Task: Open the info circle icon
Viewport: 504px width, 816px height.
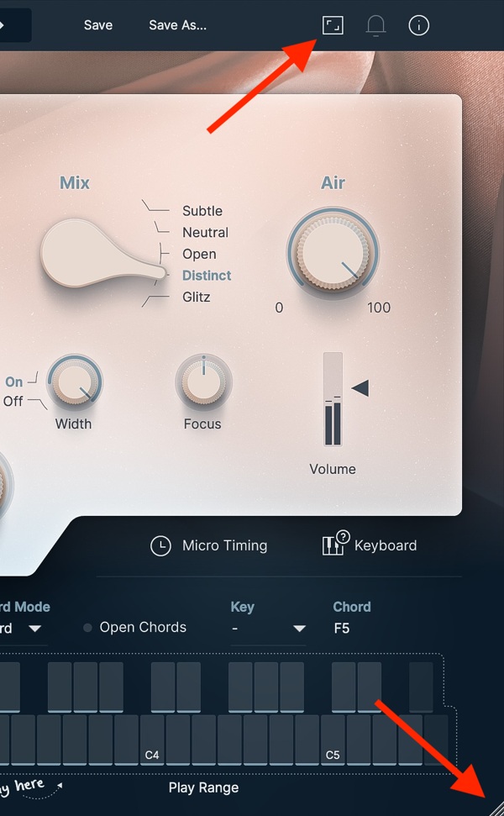Action: click(x=418, y=25)
